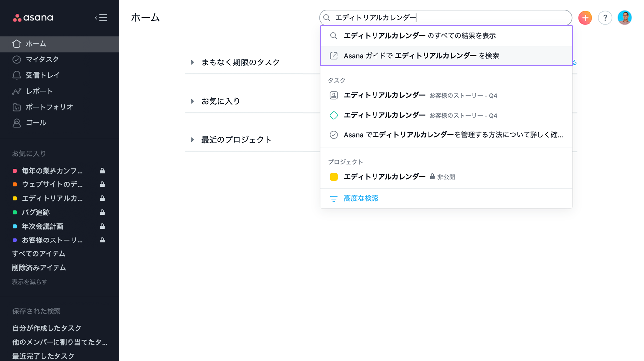Open 高度な検索 advanced search
This screenshot has height=361, width=644.
(361, 198)
